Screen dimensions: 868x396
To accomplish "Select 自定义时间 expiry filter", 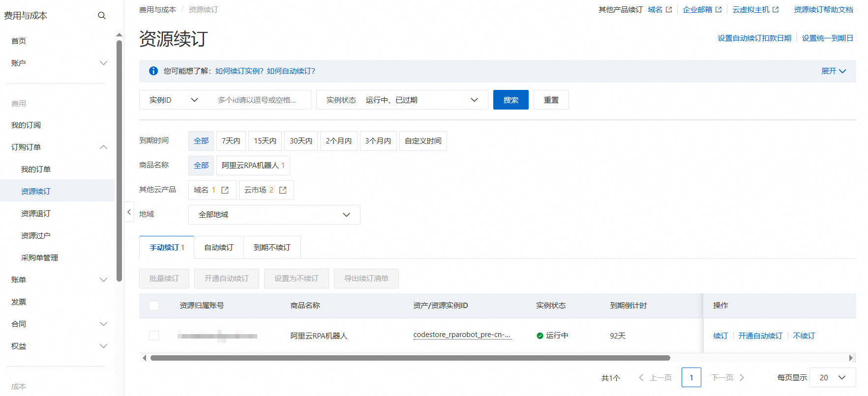I will 423,141.
